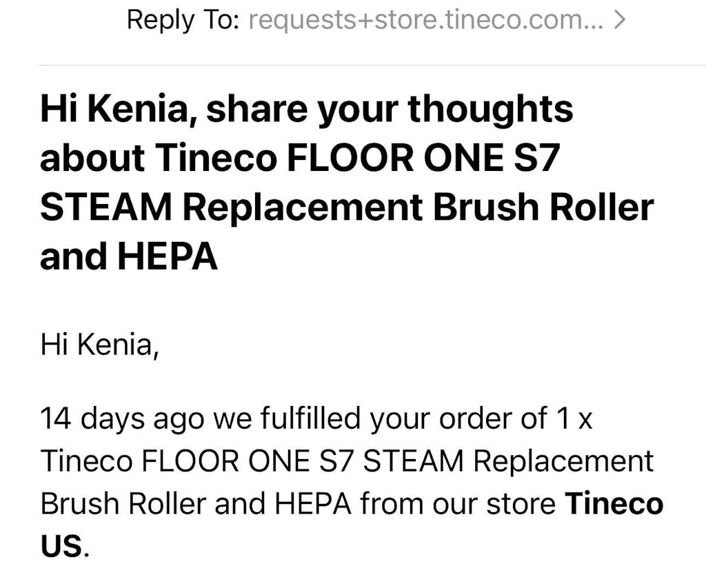
Task: Click the word "thoughts" in the heading
Action: pyautogui.click(x=490, y=110)
